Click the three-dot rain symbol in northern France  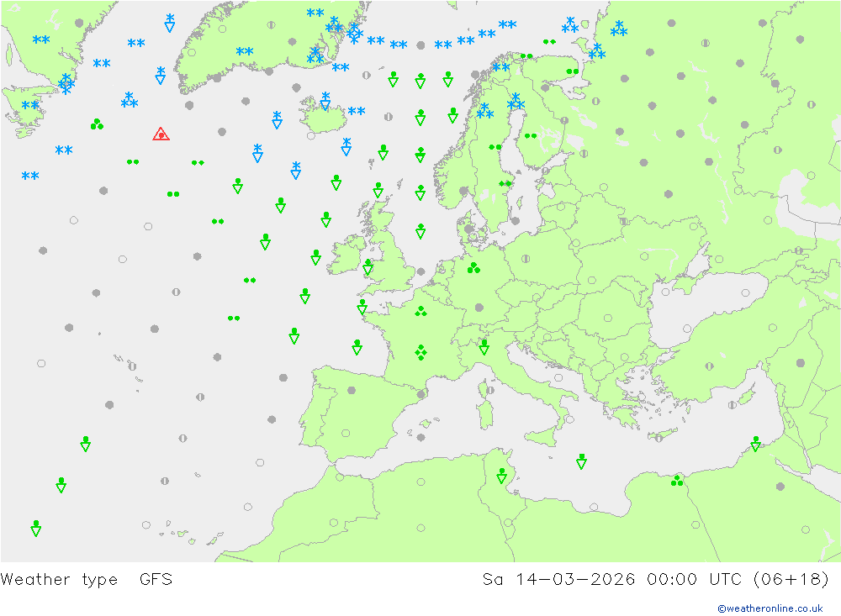coord(421,311)
